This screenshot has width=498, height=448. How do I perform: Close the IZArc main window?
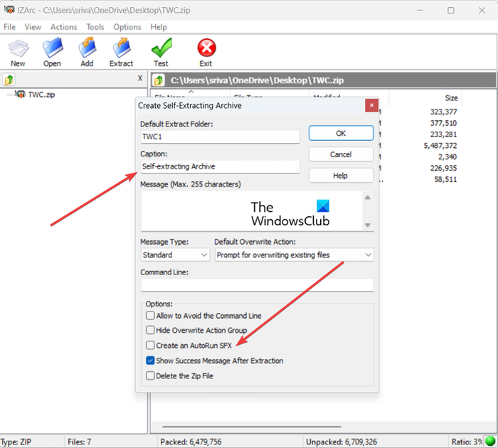[x=482, y=10]
